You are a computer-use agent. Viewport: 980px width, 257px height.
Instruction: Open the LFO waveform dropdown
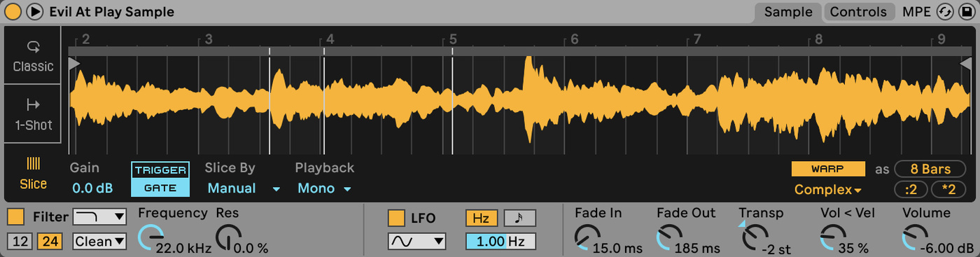tap(416, 241)
